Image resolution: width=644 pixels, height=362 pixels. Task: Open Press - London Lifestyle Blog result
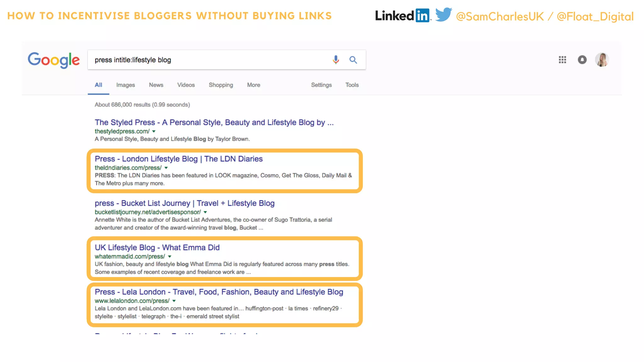179,159
